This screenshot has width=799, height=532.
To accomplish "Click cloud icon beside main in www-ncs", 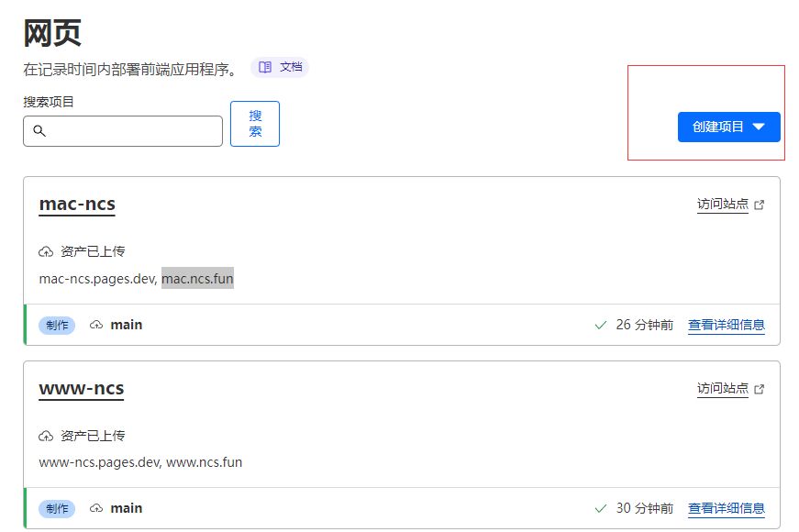I will click(96, 508).
